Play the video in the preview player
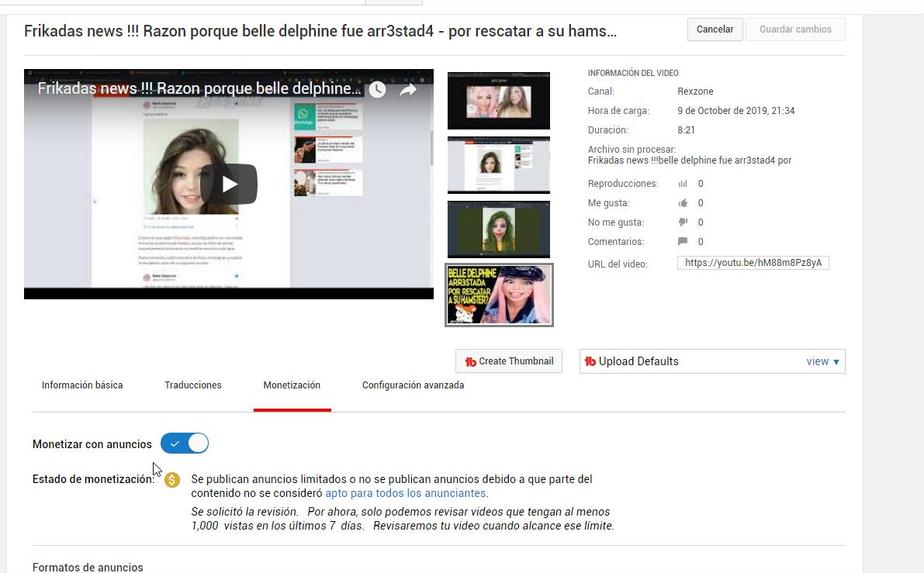 [229, 185]
